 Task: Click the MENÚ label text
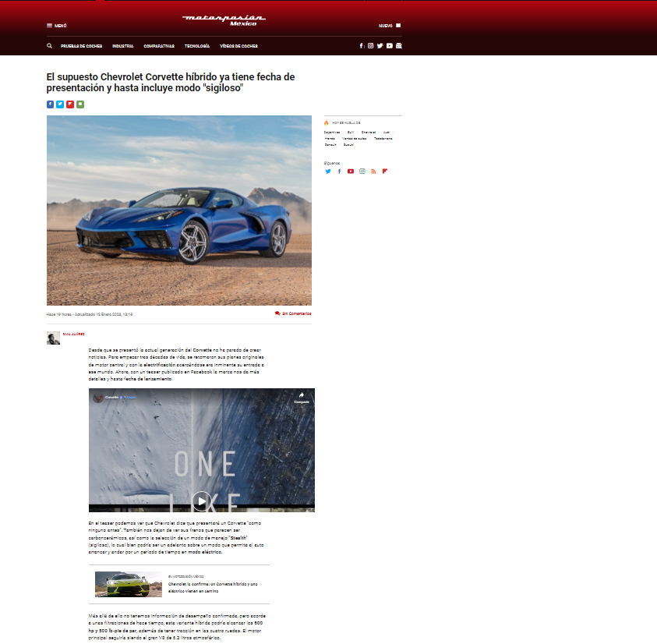(x=60, y=26)
